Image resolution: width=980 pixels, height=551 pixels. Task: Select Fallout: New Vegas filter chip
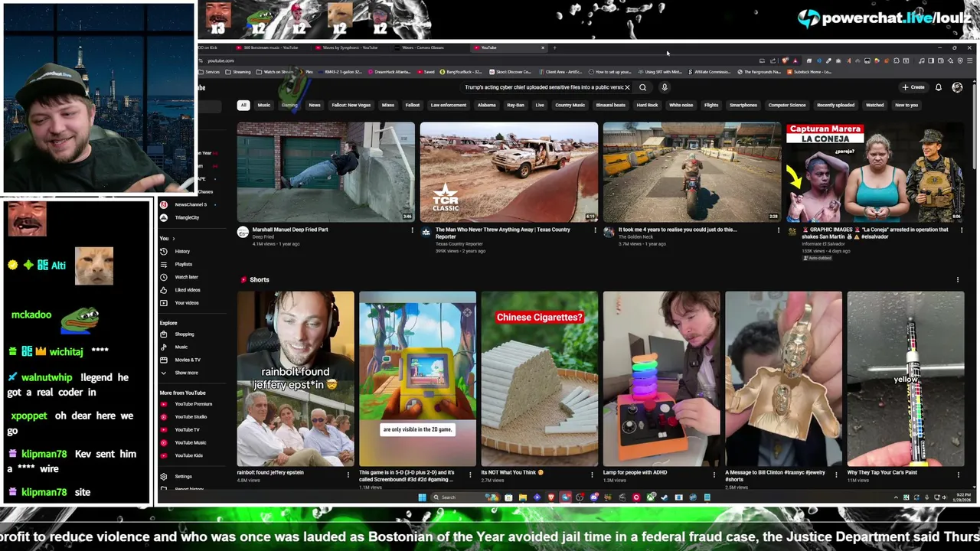pos(351,105)
